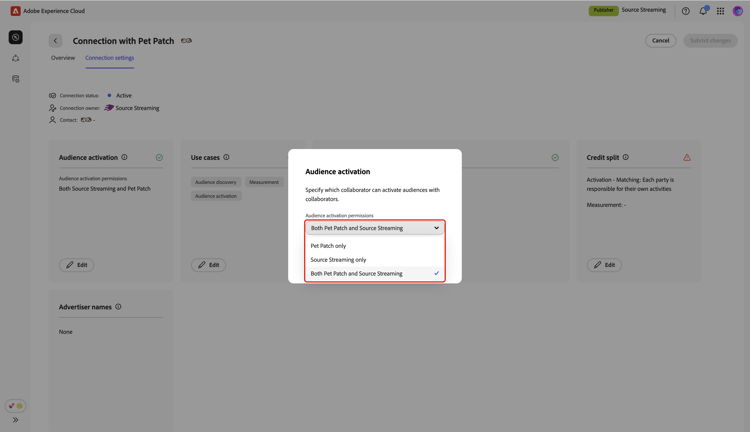This screenshot has width=750, height=432.
Task: Click the red warning triangle on Credit split
Action: coord(687,157)
